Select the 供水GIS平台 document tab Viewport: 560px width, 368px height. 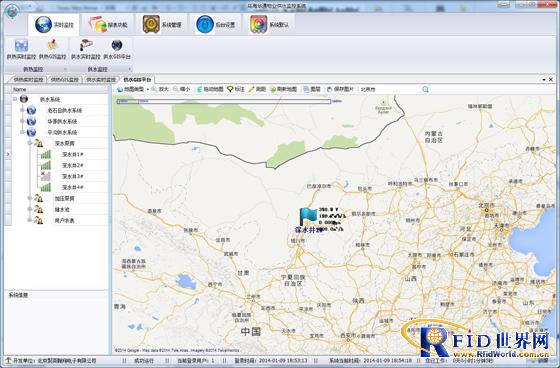(x=137, y=80)
